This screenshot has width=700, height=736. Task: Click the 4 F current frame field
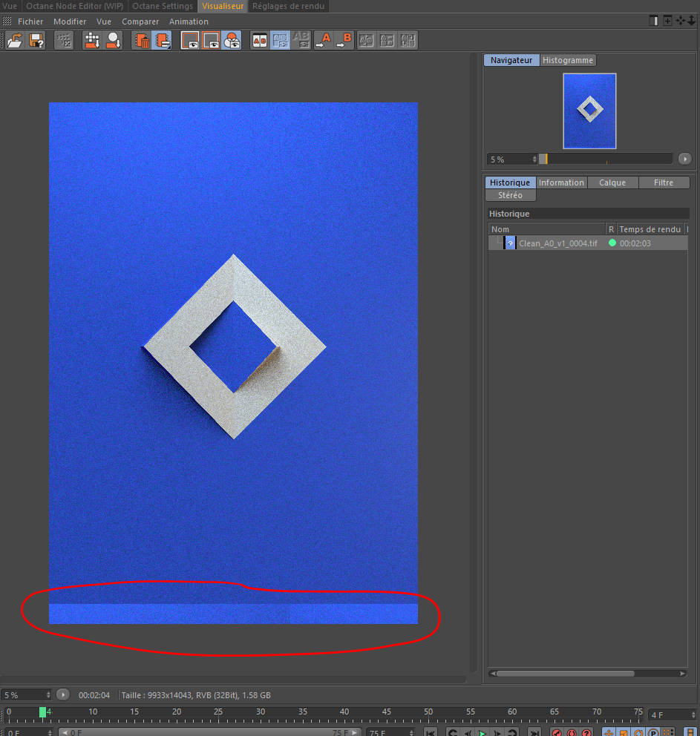pyautogui.click(x=672, y=715)
